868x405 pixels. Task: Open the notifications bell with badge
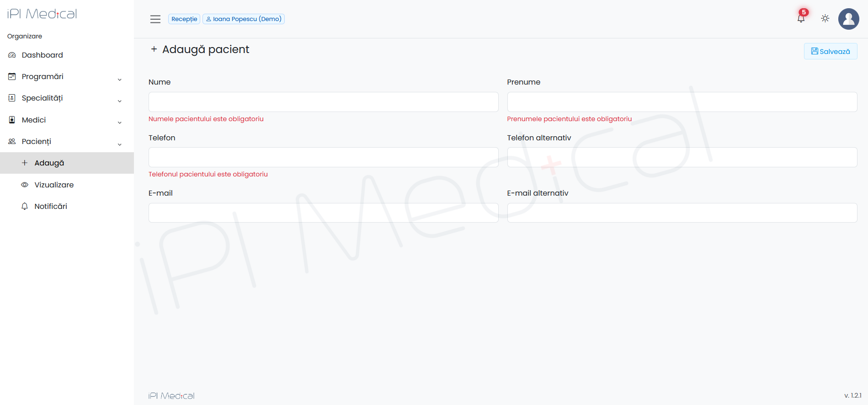click(x=801, y=18)
